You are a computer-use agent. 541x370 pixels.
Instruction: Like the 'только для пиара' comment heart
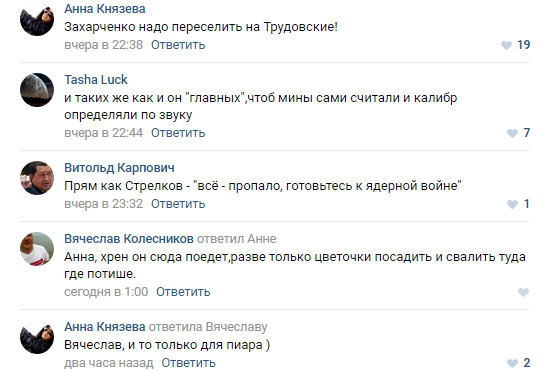click(x=512, y=363)
